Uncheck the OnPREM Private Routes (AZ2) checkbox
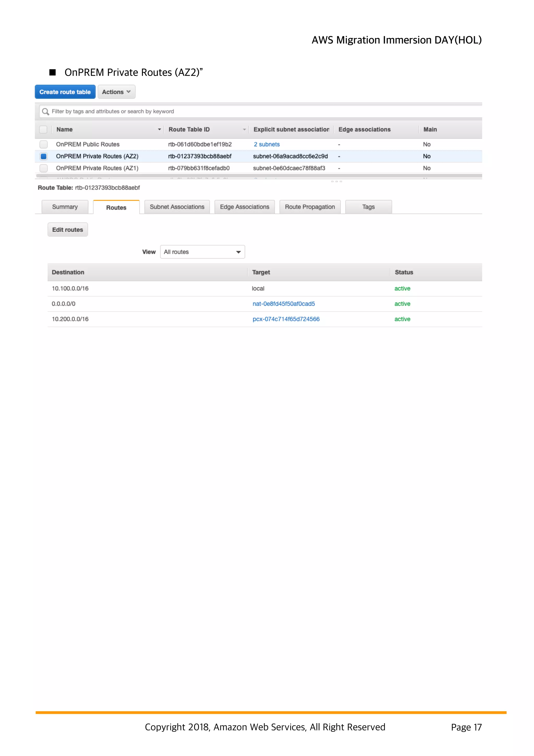Screen dimensions: 534x756 pyautogui.click(x=44, y=156)
